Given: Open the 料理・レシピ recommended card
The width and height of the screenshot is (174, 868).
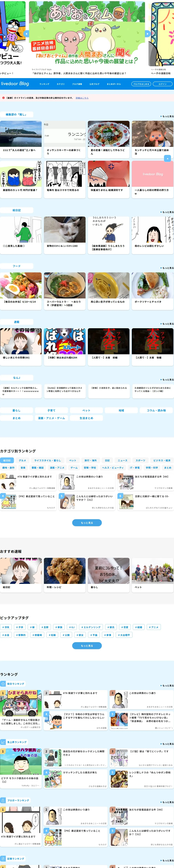Looking at the screenshot, I should pos(65,575).
